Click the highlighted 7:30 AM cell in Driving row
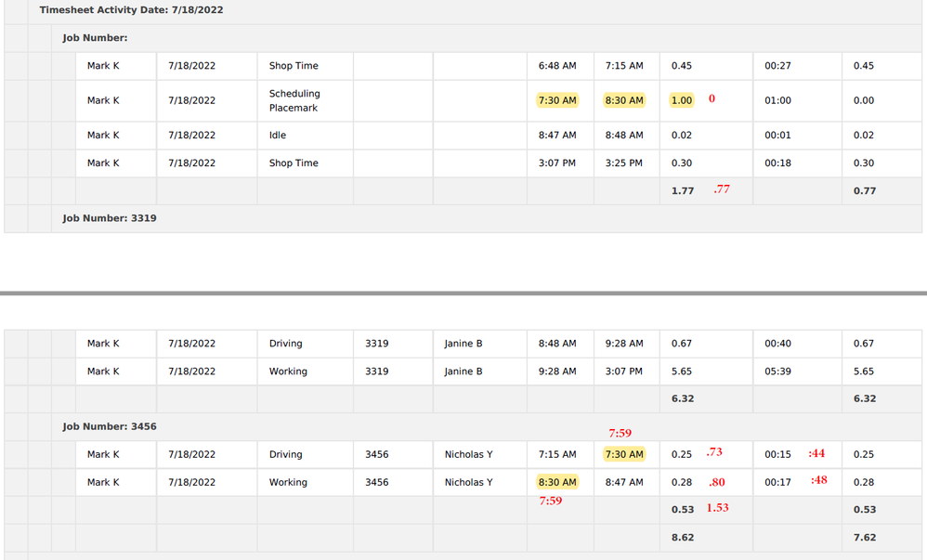927x560 pixels. (x=626, y=454)
